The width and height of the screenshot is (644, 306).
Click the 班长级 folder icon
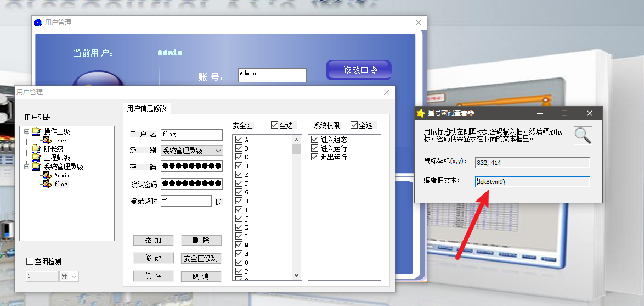[x=37, y=149]
